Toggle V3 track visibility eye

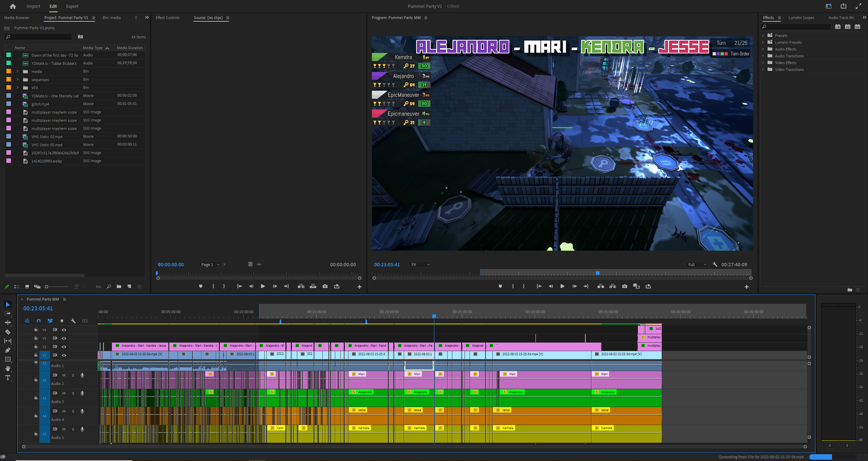click(64, 338)
